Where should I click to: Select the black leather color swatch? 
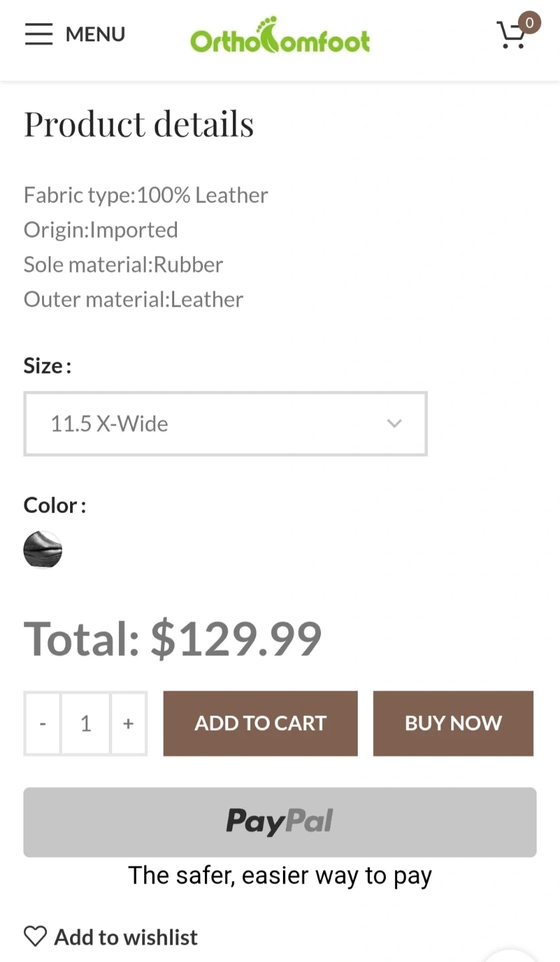(x=43, y=550)
